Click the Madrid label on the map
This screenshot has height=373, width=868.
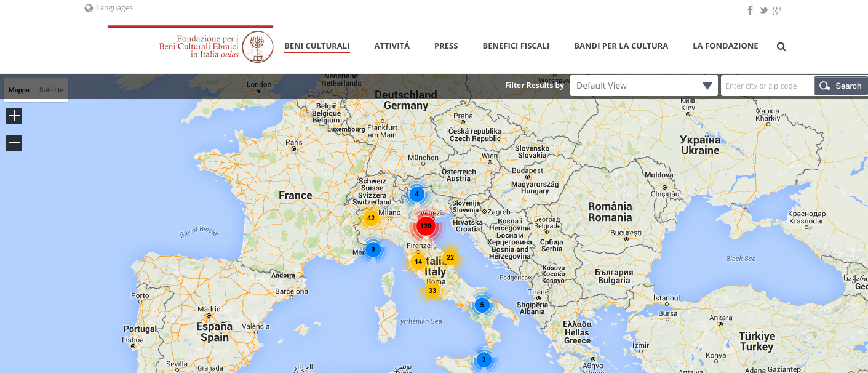[209, 310]
